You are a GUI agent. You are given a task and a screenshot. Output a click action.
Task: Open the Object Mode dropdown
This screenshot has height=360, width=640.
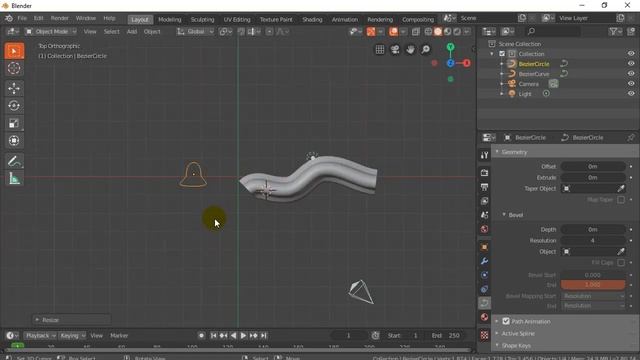click(x=51, y=31)
